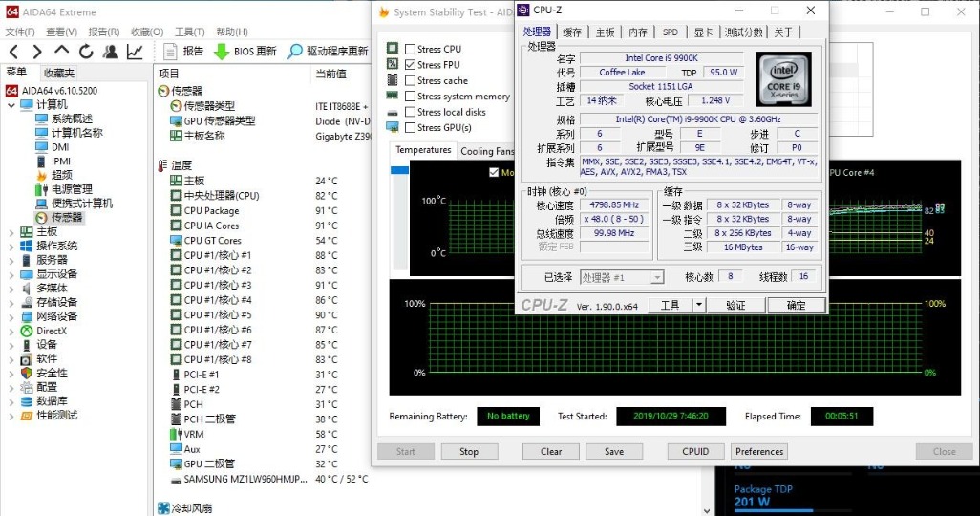Toggle the checked box in the temperature graph legend
Viewport: 980px width, 516px height.
pyautogui.click(x=494, y=172)
